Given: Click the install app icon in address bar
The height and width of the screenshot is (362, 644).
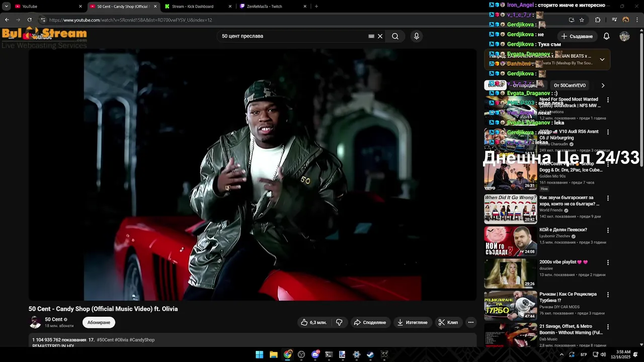Looking at the screenshot, I should point(571,20).
